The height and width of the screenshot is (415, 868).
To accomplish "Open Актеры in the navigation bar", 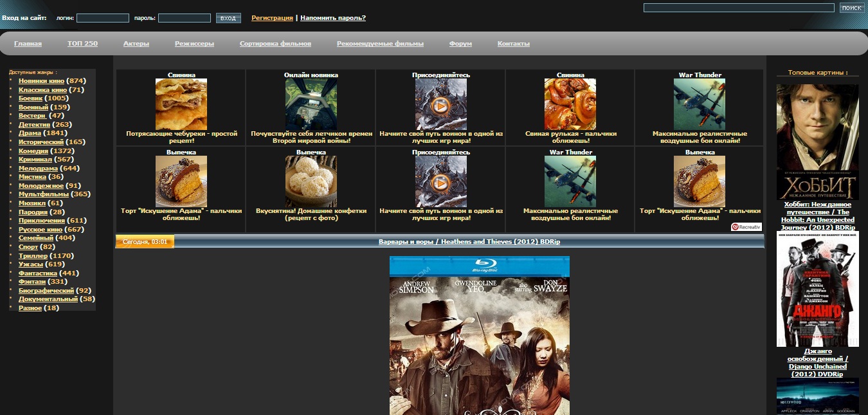I will 136,44.
